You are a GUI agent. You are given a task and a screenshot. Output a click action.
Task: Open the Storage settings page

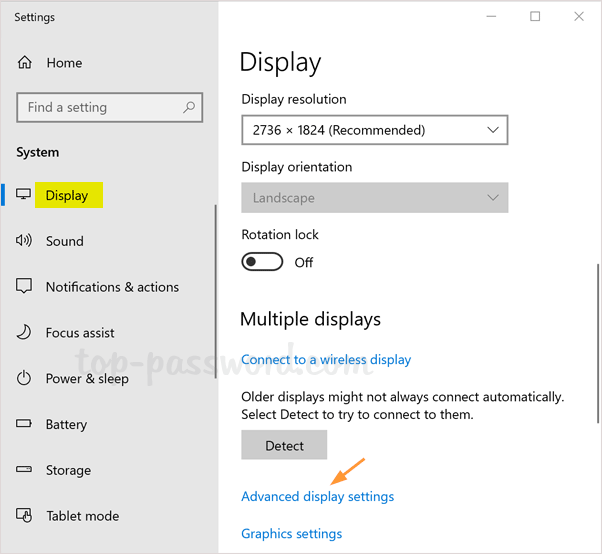(68, 471)
